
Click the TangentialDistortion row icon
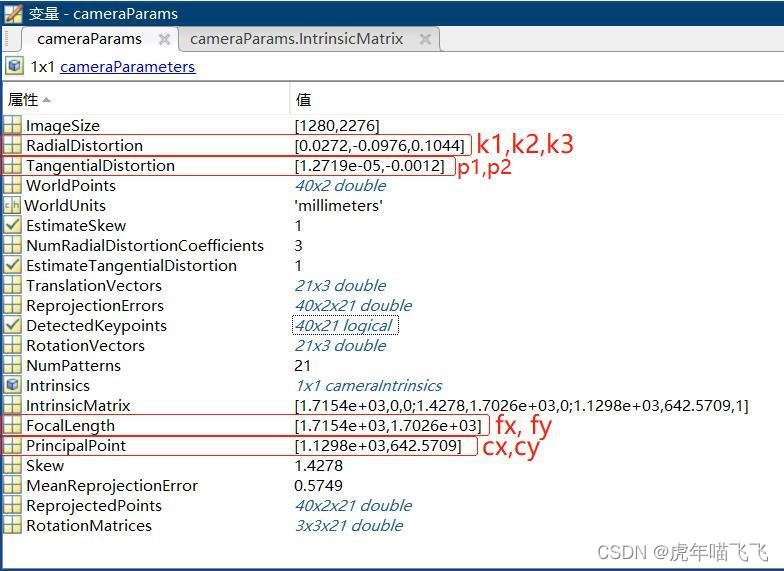[x=12, y=165]
